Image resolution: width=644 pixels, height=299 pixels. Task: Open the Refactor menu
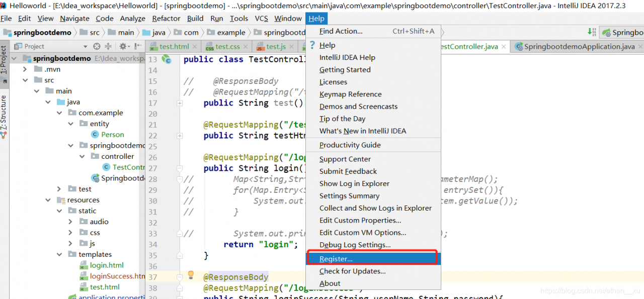coord(166,18)
